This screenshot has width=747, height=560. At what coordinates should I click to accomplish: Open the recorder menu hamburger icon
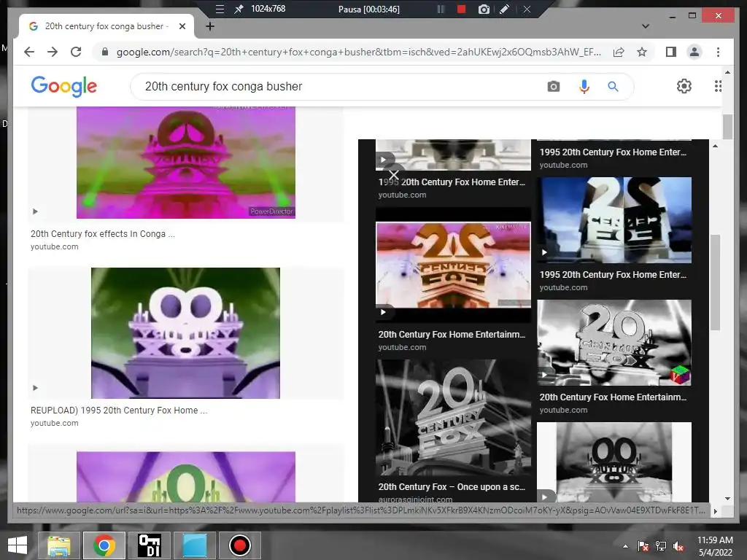click(x=220, y=9)
